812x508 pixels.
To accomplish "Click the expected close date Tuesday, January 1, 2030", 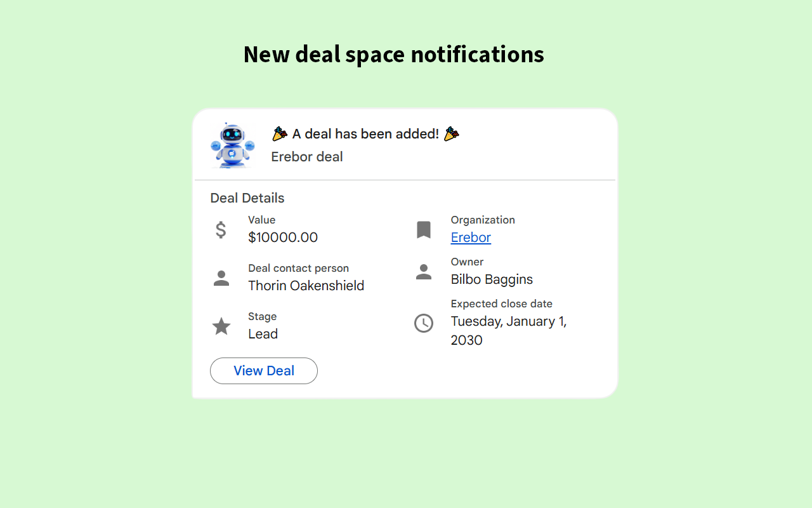I will coord(507,330).
